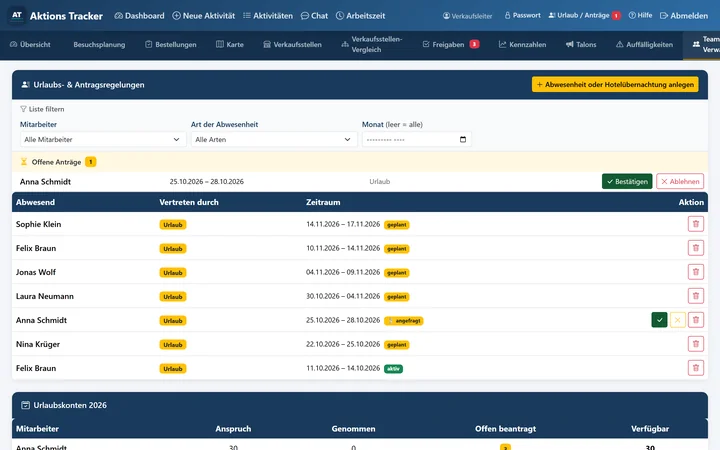Click the Offene Anträge count badge

(90, 162)
